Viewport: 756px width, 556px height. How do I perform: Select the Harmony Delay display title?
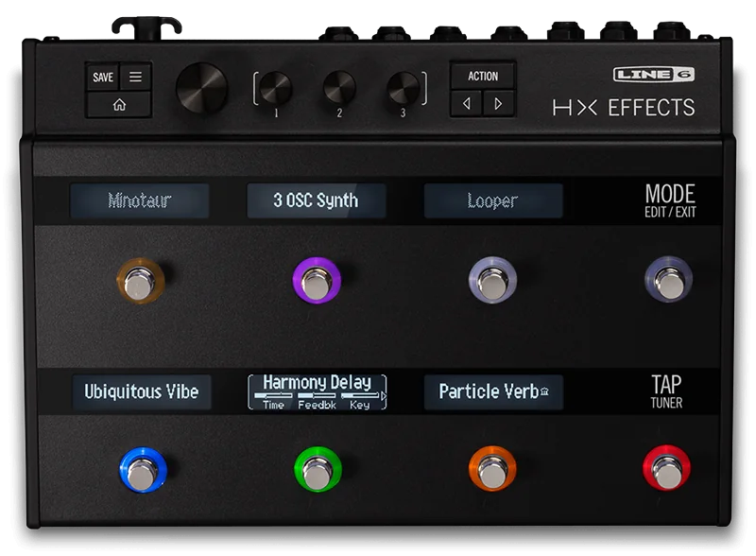(317, 382)
